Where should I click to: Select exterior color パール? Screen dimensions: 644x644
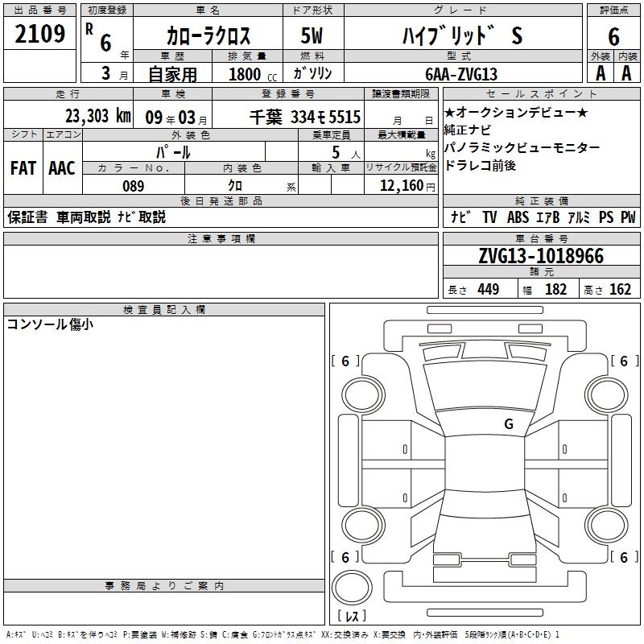173,152
